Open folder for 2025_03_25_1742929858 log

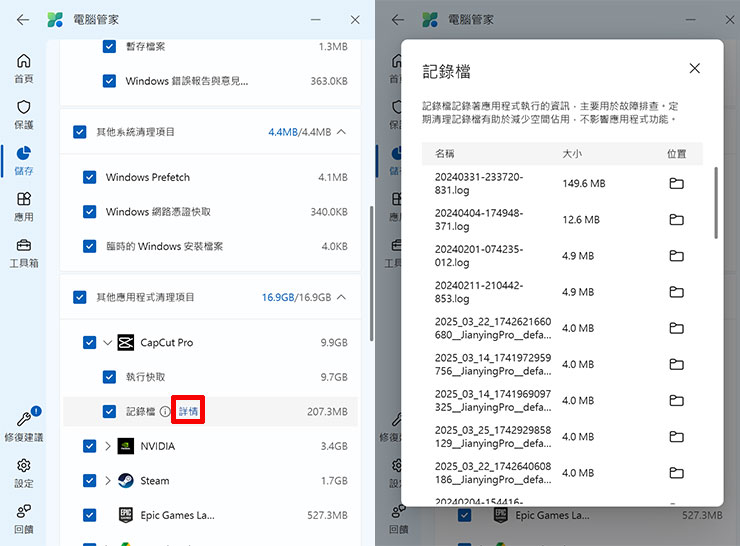676,437
